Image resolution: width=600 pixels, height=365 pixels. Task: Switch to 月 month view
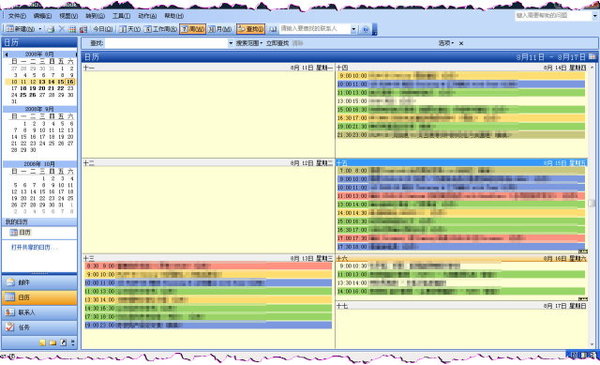[x=220, y=29]
